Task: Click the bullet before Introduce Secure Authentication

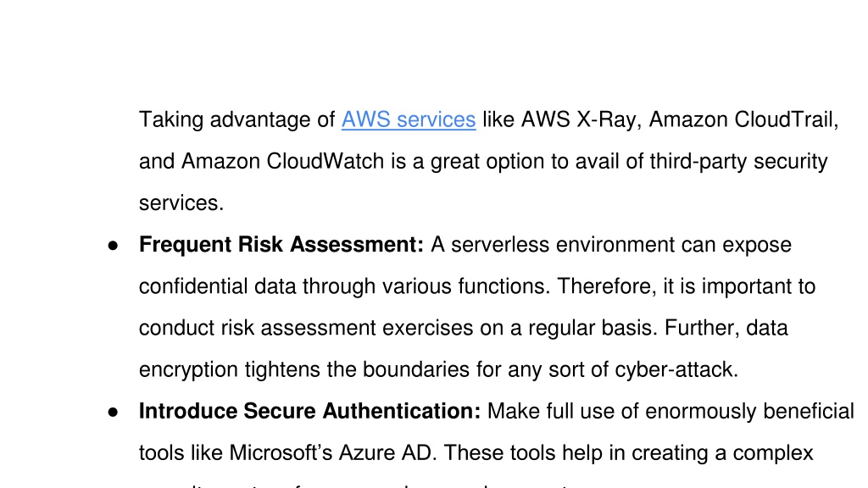Action: coord(113,412)
